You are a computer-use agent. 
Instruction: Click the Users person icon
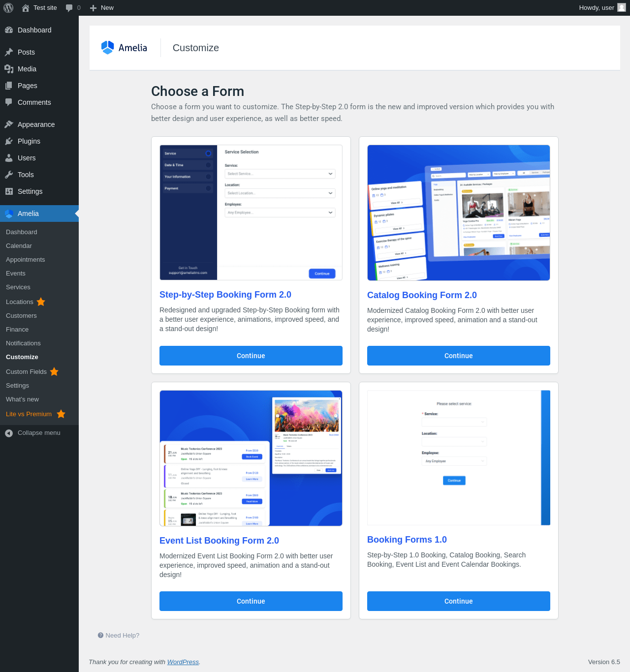point(9,158)
